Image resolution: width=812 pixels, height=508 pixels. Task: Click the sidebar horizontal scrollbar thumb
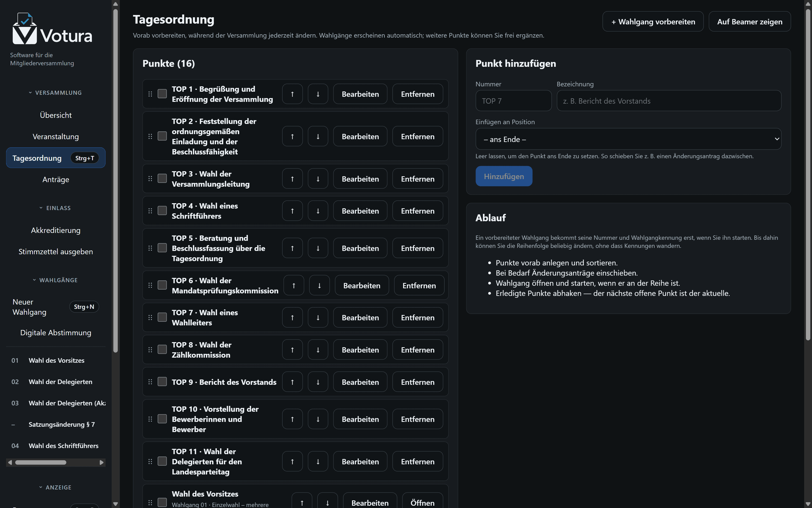pyautogui.click(x=41, y=463)
